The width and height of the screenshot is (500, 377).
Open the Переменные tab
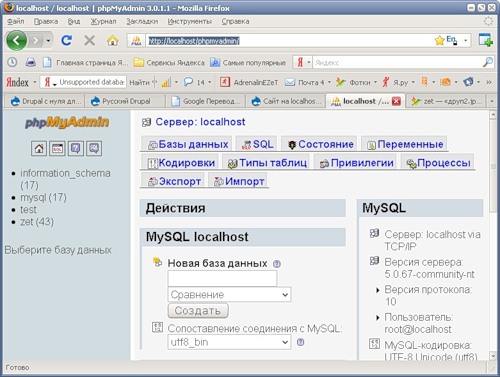coord(405,144)
